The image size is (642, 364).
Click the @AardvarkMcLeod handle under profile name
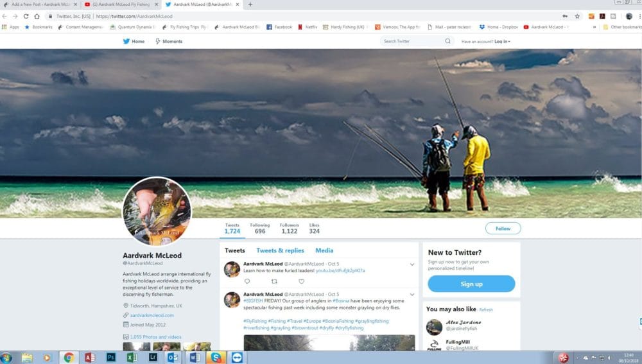(143, 263)
